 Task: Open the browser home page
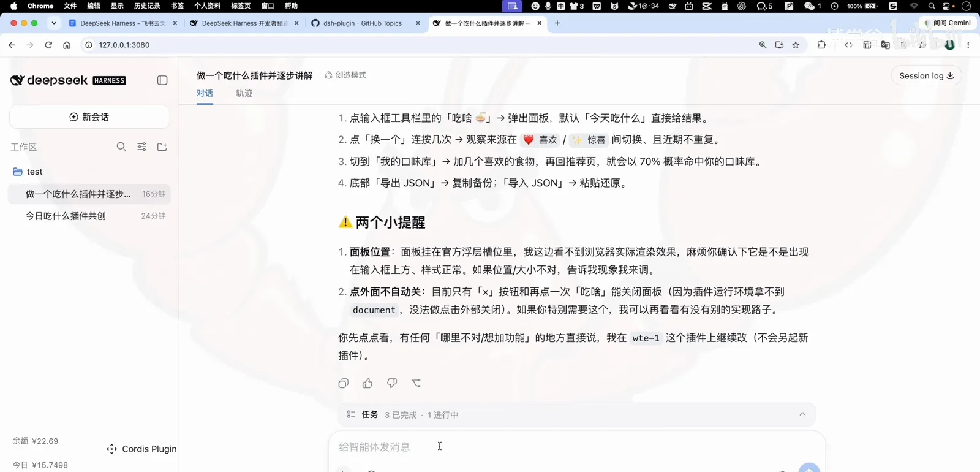67,45
